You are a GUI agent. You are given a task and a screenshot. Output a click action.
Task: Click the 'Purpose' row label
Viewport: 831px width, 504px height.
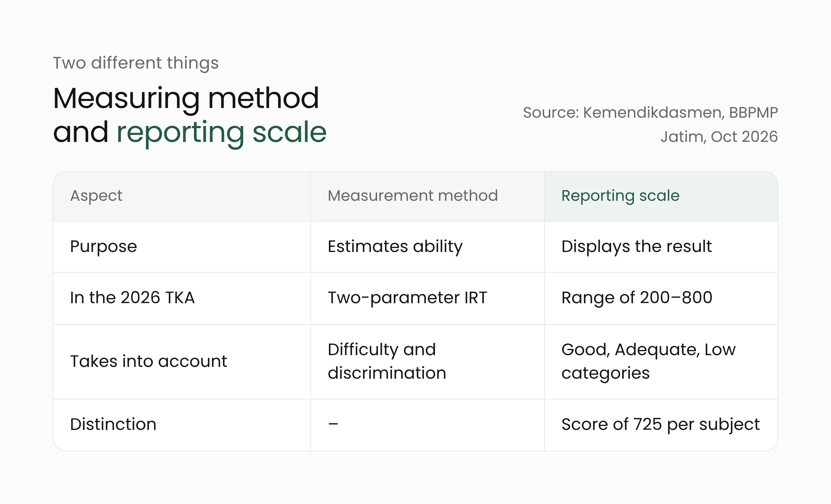(104, 247)
